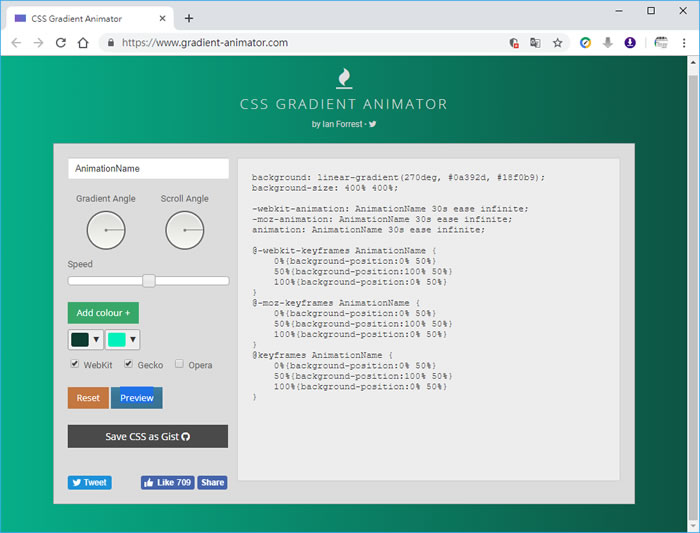Click the background-size: 400% 400% line
700x533 pixels.
325,188
